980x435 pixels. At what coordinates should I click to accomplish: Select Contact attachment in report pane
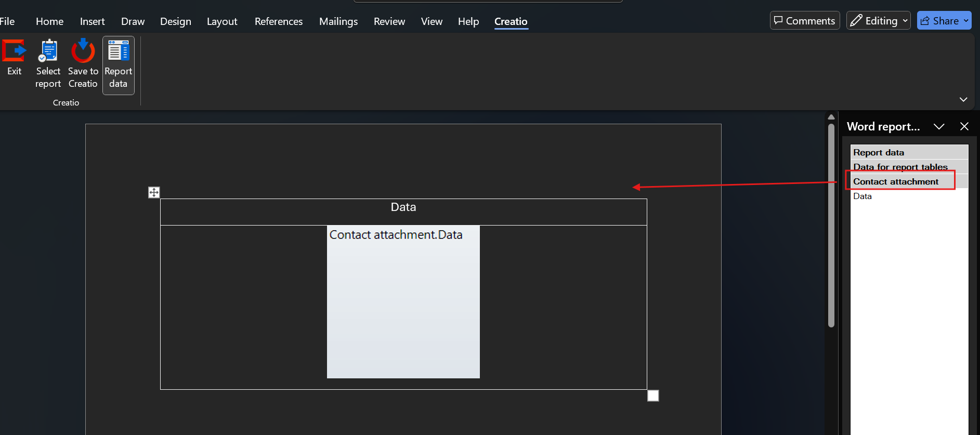pyautogui.click(x=896, y=181)
